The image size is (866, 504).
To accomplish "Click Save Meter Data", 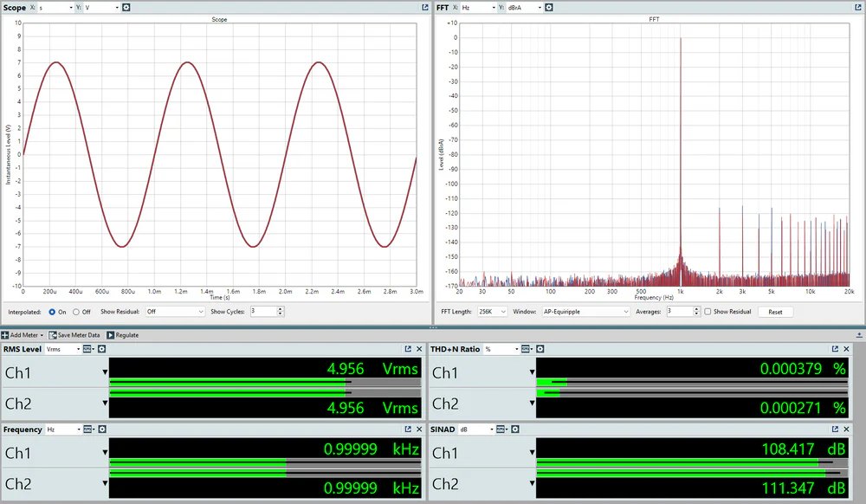I will point(74,335).
